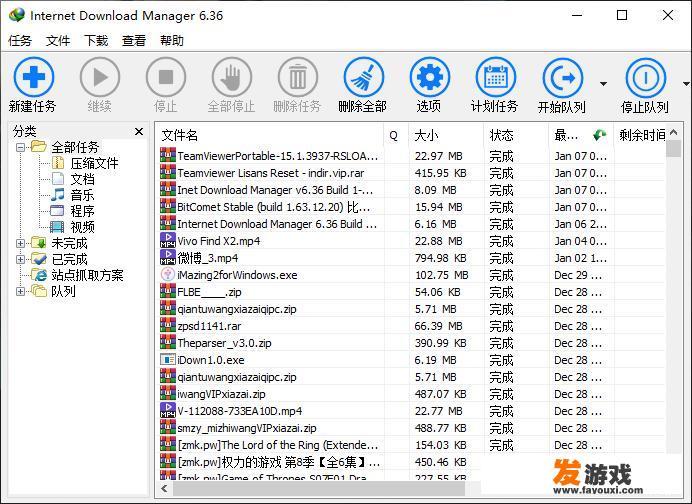Click the Internet Download Manager title bar icon
This screenshot has width=692, height=504.
click(x=17, y=15)
